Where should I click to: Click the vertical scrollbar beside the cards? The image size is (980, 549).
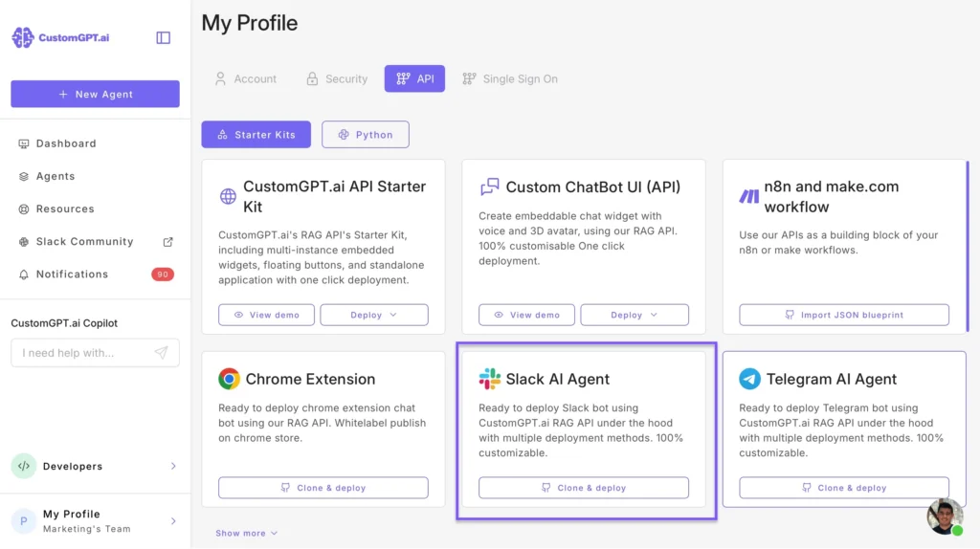point(967,247)
